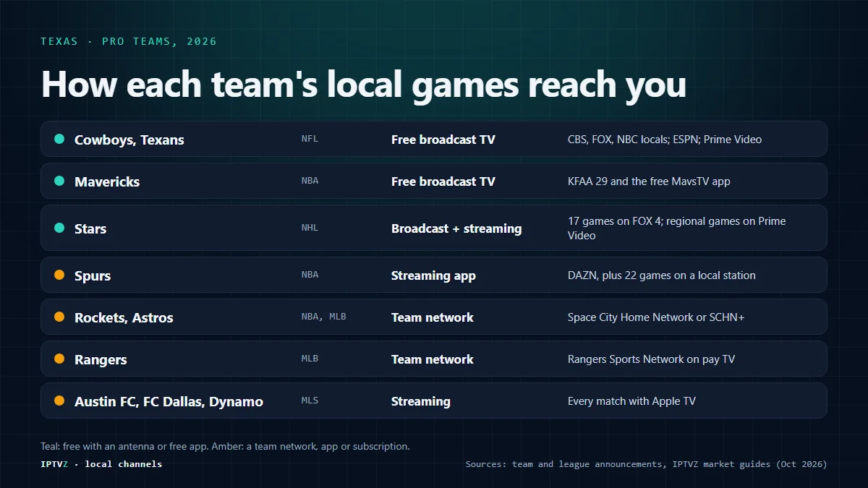Screen dimensions: 868x488
Task: Select the "Cowboys, Texans" team name
Action: 129,140
